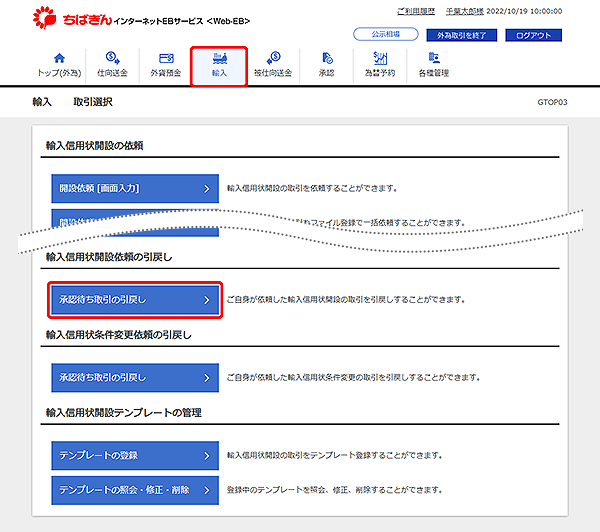Select the トップ(外為) menu label
Screen dimensions: 600x532
pyautogui.click(x=59, y=73)
